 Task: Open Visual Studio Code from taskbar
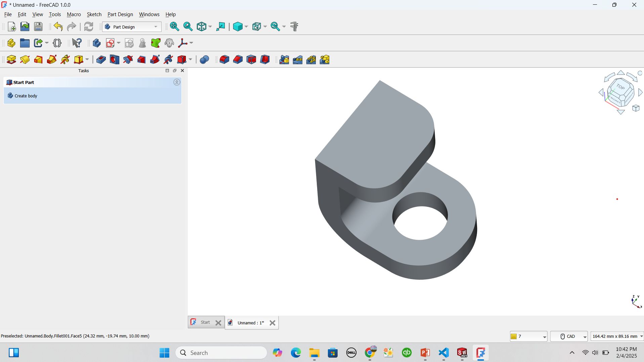click(444, 353)
